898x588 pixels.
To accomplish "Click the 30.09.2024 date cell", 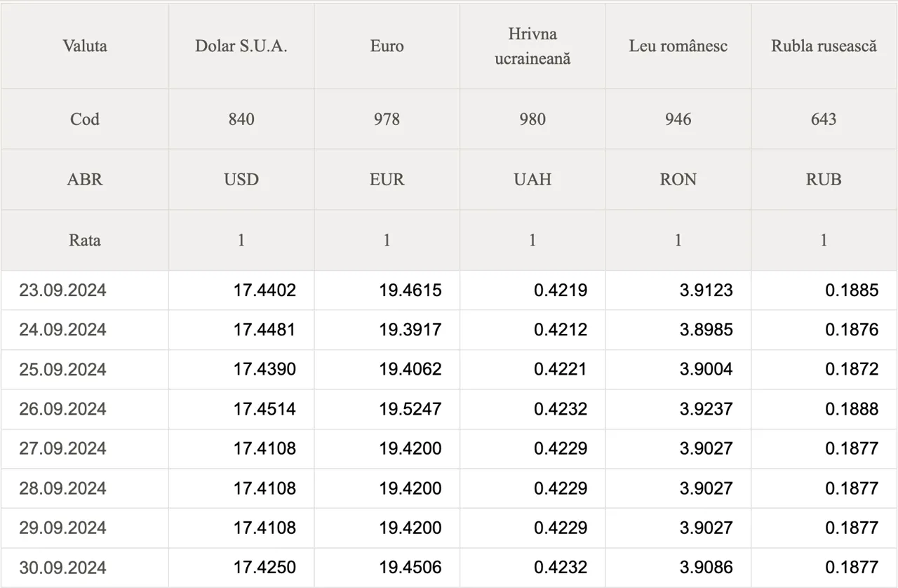I will [85, 568].
